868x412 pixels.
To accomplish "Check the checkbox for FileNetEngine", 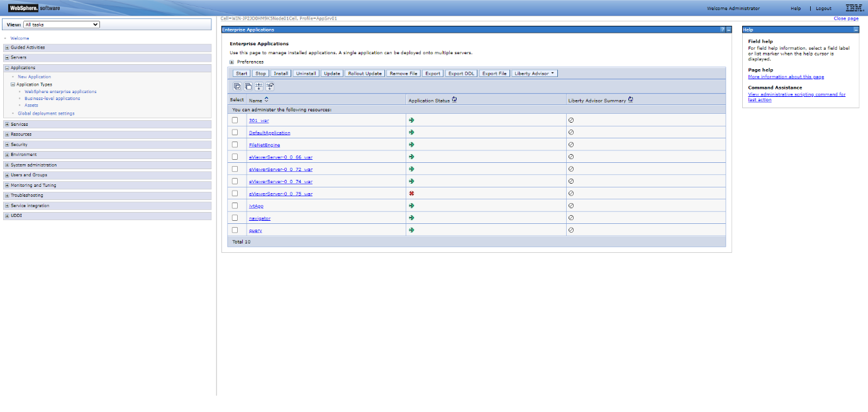I will [235, 144].
